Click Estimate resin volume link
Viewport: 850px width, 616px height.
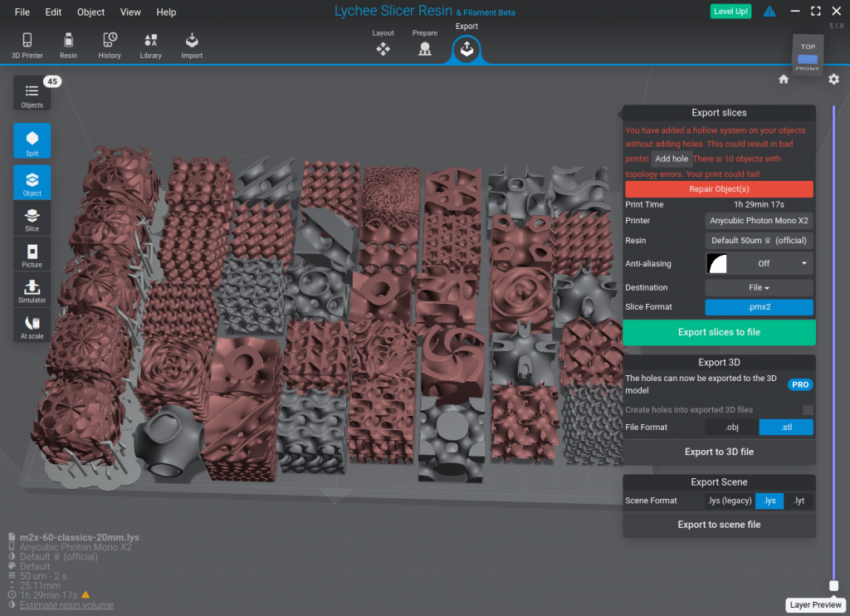coord(66,605)
